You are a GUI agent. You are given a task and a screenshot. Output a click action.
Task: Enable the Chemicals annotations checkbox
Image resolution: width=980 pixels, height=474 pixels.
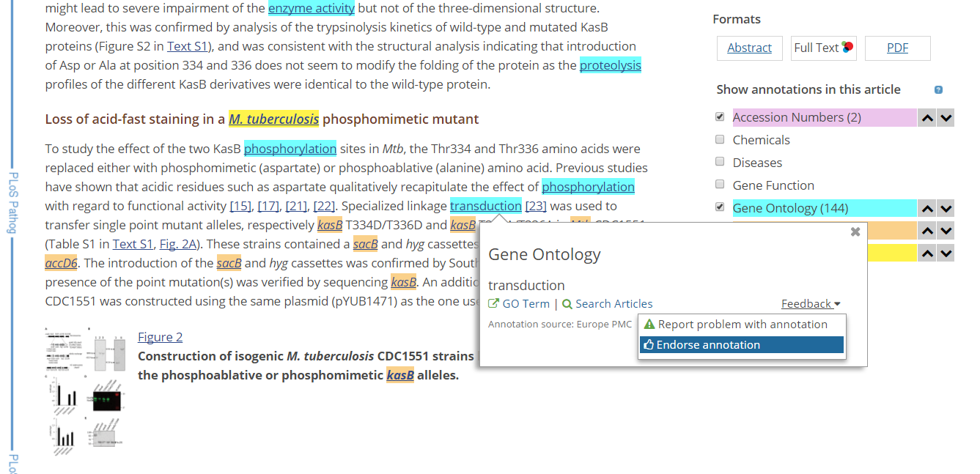[720, 140]
